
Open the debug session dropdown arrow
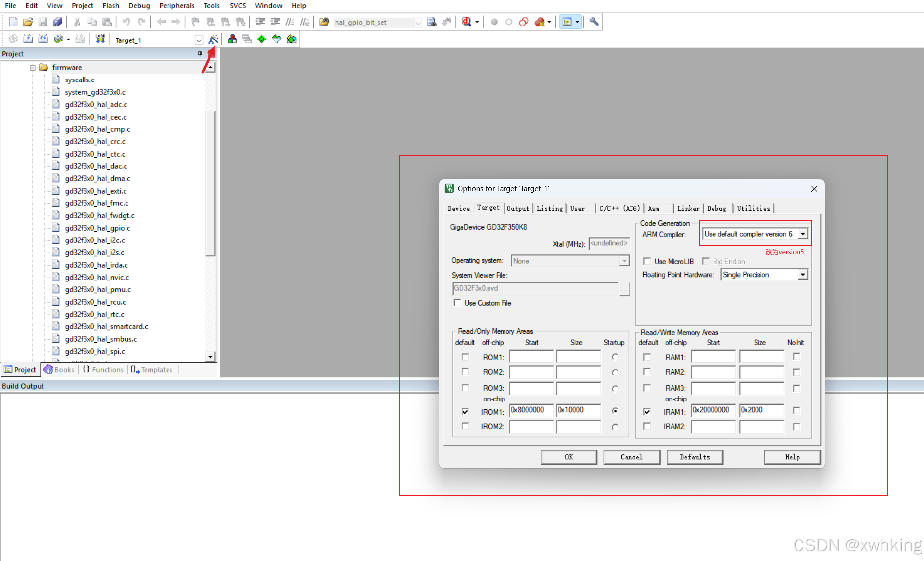coord(477,22)
